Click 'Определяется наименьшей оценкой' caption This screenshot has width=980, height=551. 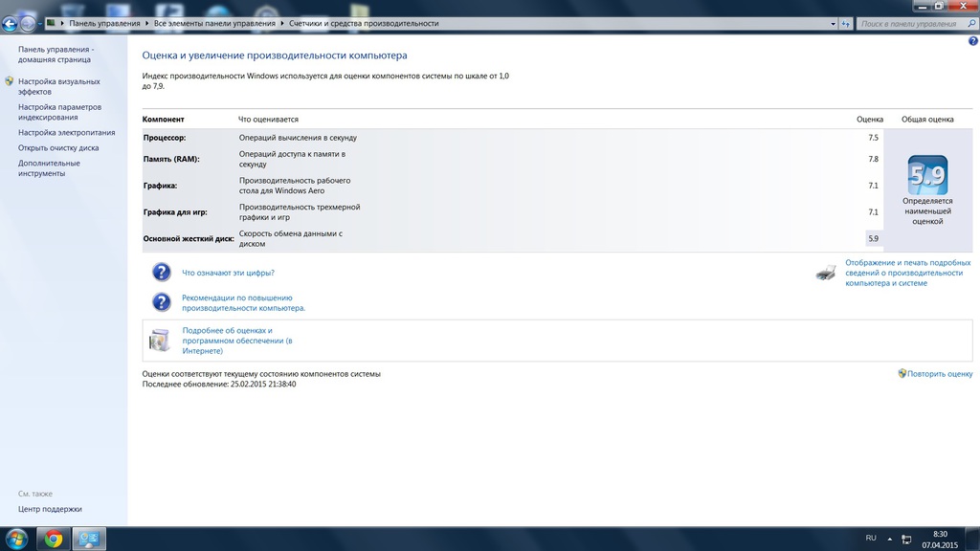tap(927, 211)
